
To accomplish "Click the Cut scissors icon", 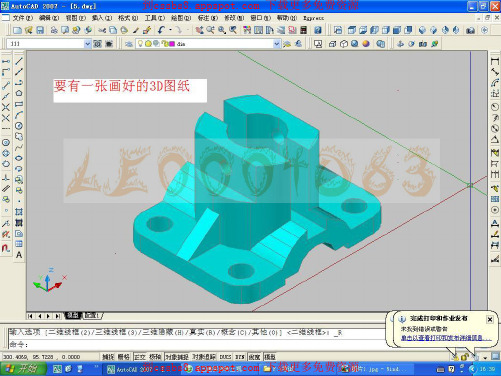I will tap(102, 30).
